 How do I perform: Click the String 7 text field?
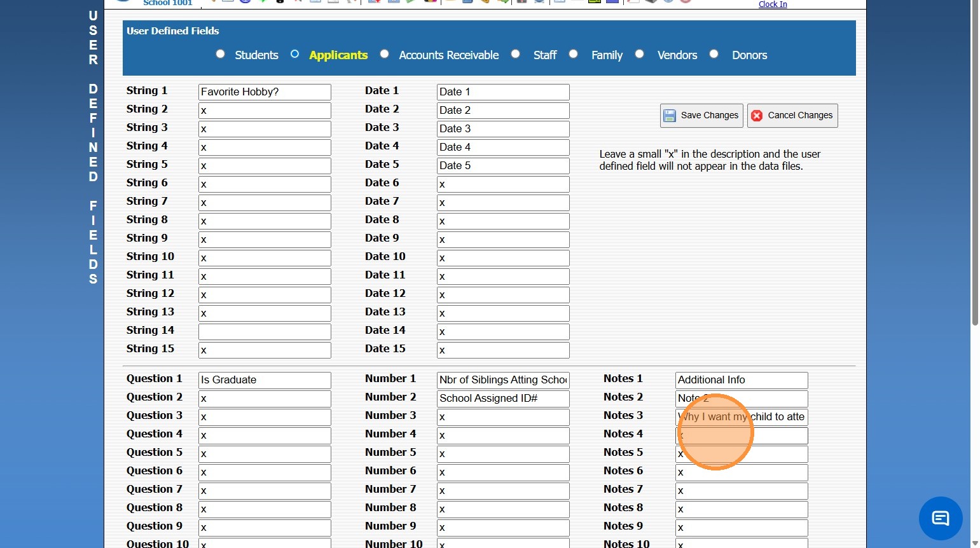tap(265, 203)
